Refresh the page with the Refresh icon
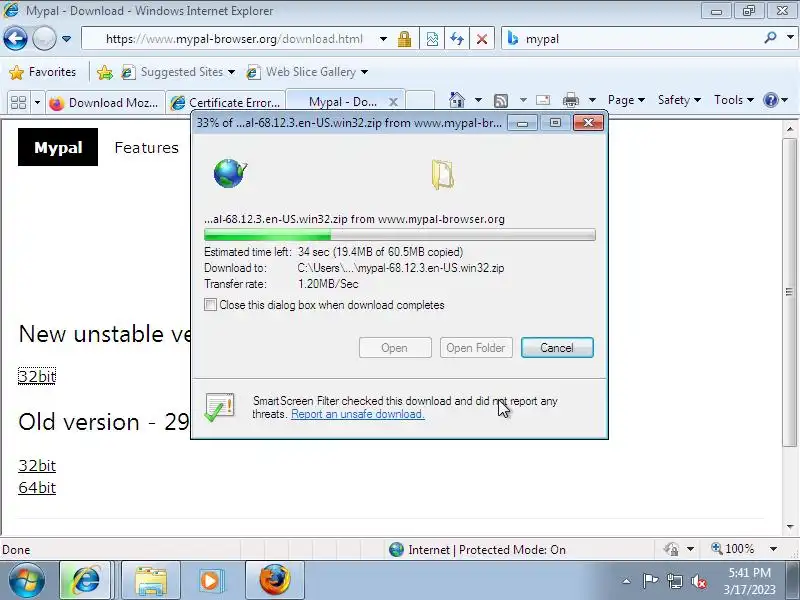The image size is (800, 600). (457, 39)
